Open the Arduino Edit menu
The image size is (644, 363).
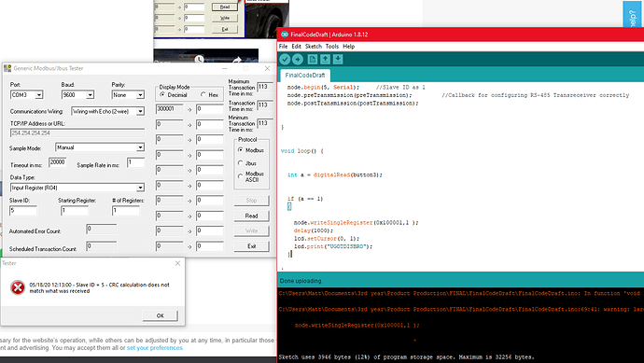(296, 47)
